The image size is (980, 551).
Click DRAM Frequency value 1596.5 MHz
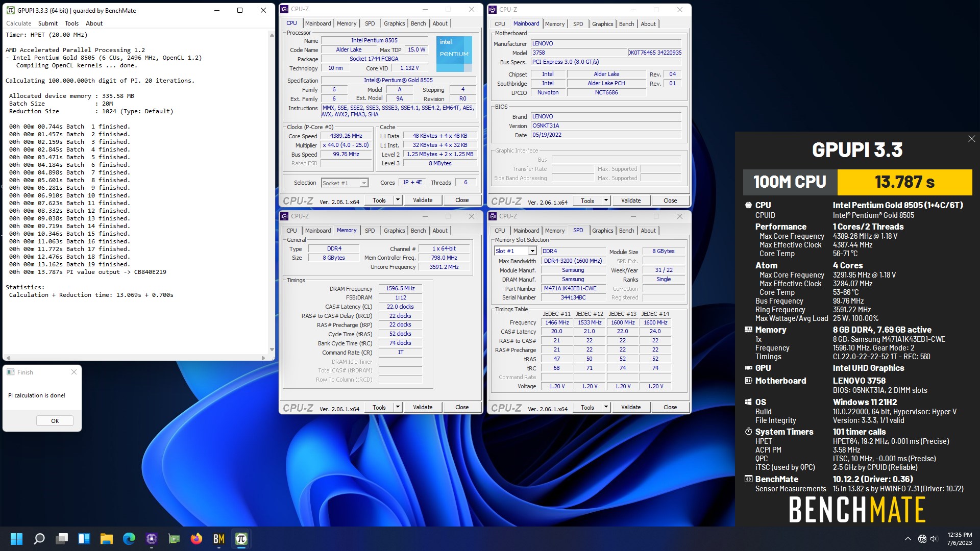pyautogui.click(x=400, y=288)
